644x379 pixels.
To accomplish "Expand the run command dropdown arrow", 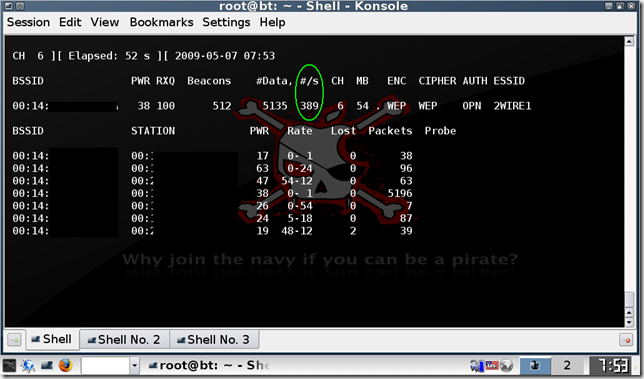I will 134,365.
